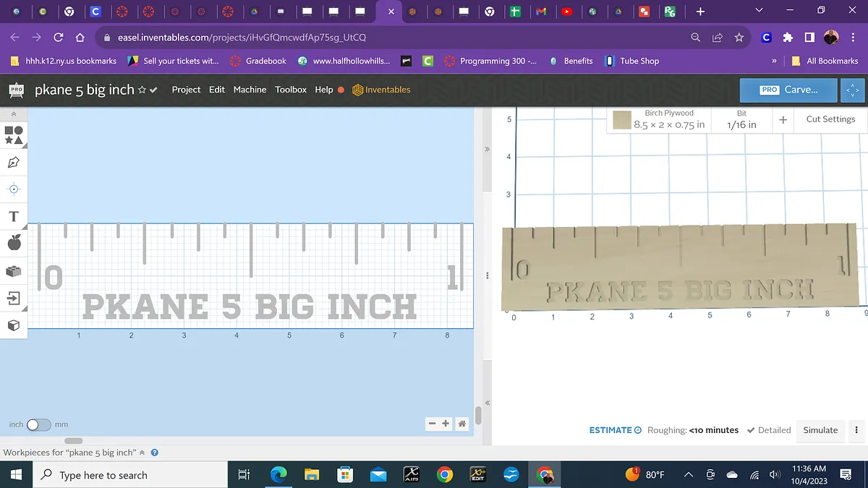Screen dimensions: 868x488
Task: Open the jog machine arrows button
Action: [853, 90]
